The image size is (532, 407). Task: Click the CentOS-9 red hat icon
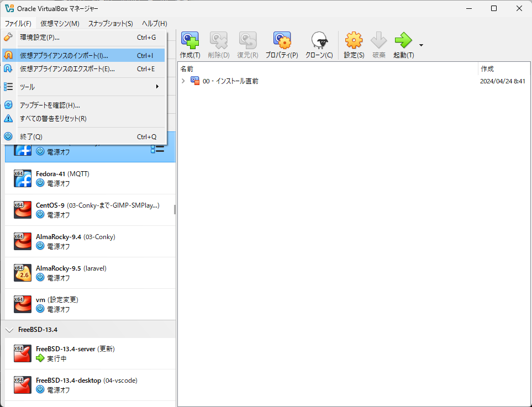tap(23, 210)
